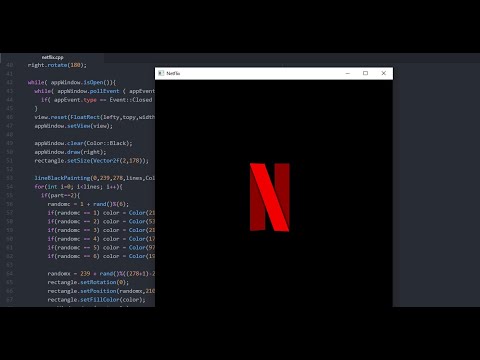The width and height of the screenshot is (480, 360).
Task: Click the line 'while( appWindow.isOpen()){'
Action: (x=72, y=82)
